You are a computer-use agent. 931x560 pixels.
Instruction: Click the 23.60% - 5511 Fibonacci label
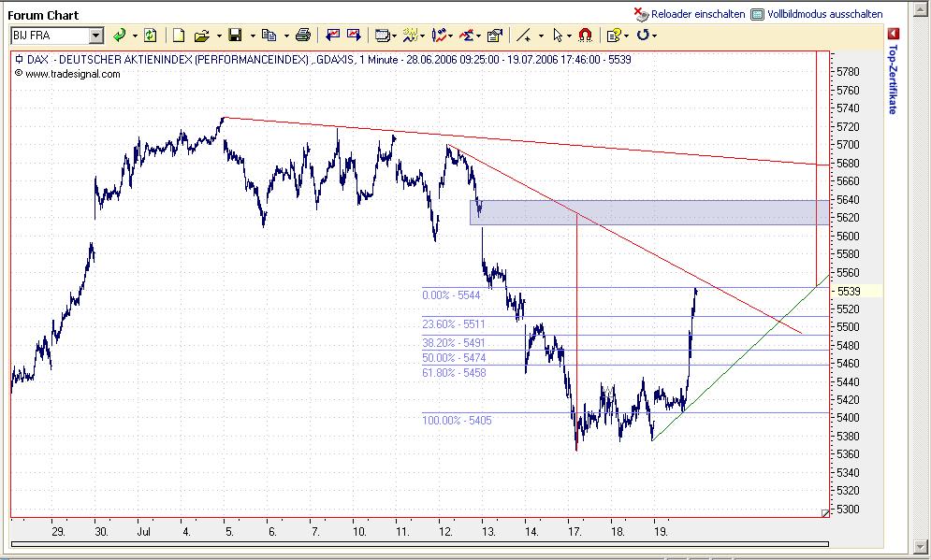454,323
